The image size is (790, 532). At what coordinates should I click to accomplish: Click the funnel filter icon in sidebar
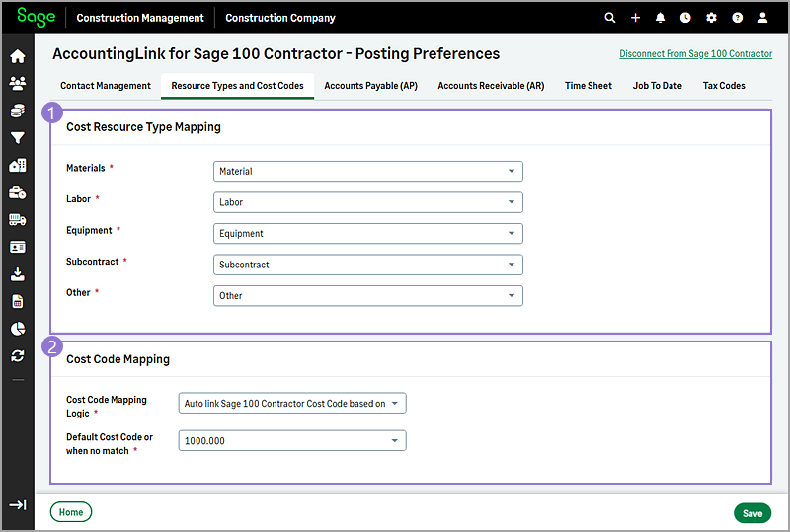[x=17, y=138]
